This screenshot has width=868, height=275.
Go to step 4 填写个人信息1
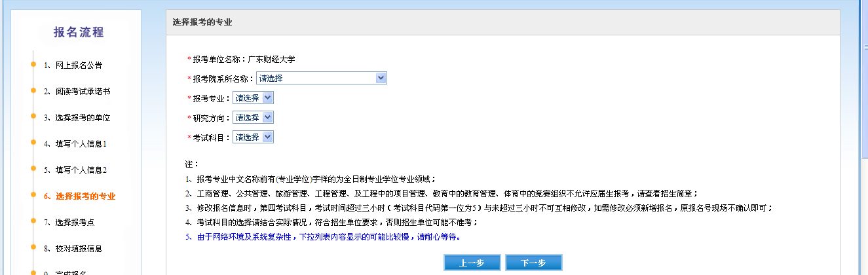tap(75, 144)
